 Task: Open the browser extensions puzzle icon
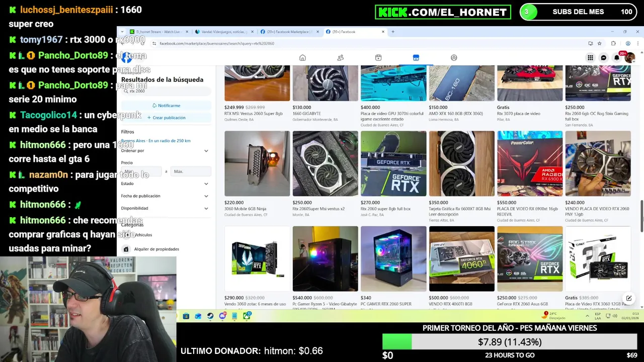tap(613, 44)
